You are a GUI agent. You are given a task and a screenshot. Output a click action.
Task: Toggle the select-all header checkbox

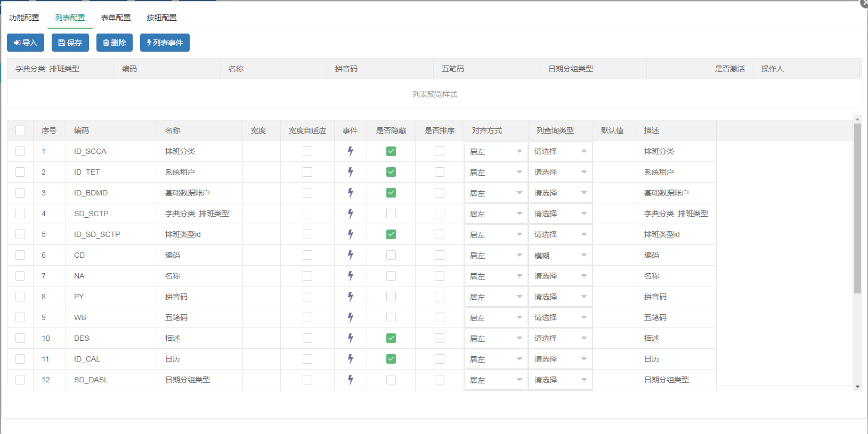pyautogui.click(x=20, y=130)
